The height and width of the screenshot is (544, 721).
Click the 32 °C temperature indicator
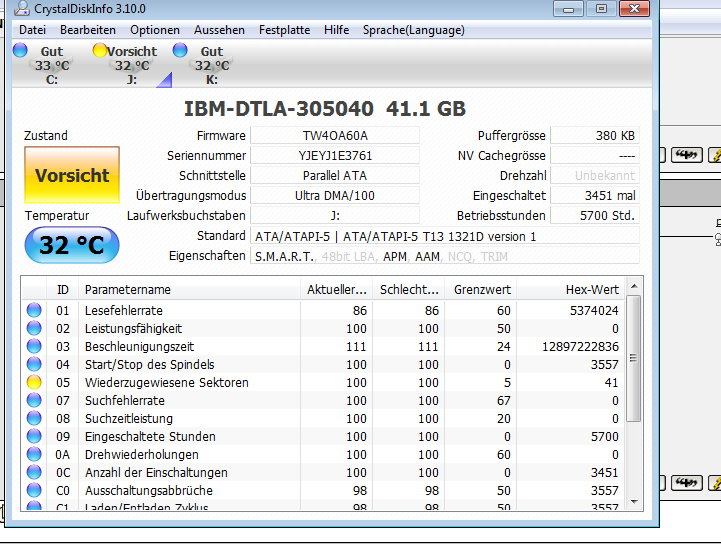[x=72, y=245]
